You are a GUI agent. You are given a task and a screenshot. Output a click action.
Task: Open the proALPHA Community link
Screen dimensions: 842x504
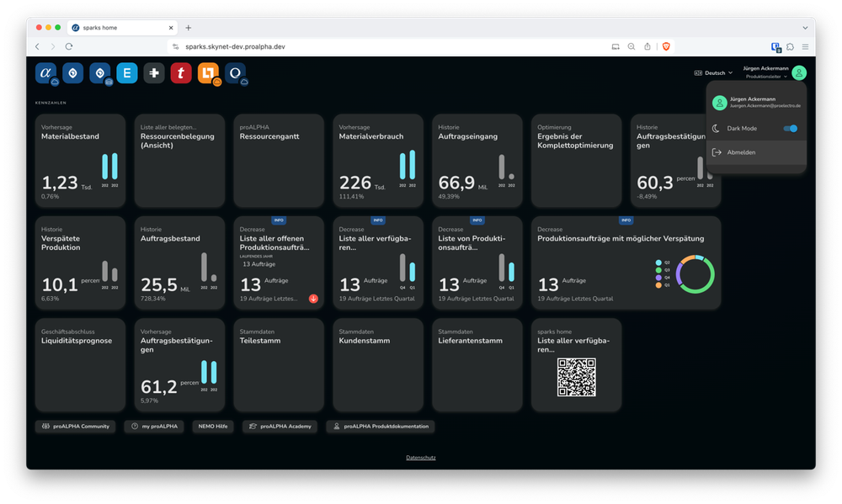(76, 427)
